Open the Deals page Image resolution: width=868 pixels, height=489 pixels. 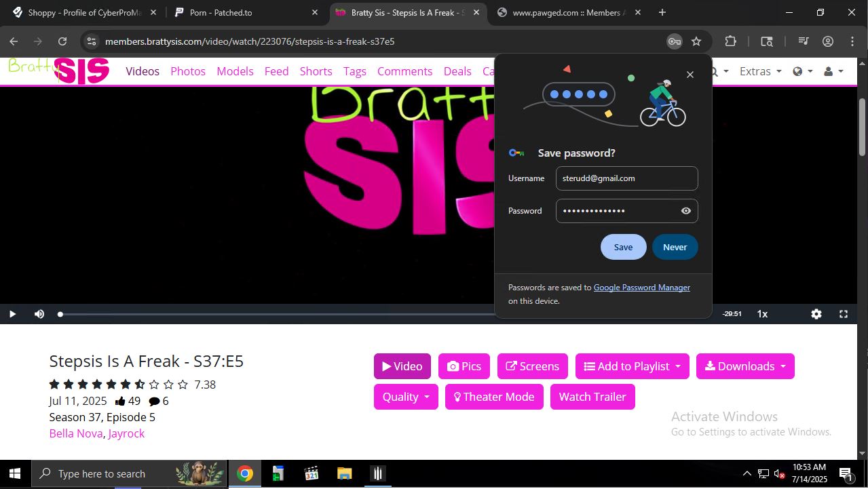coord(457,71)
